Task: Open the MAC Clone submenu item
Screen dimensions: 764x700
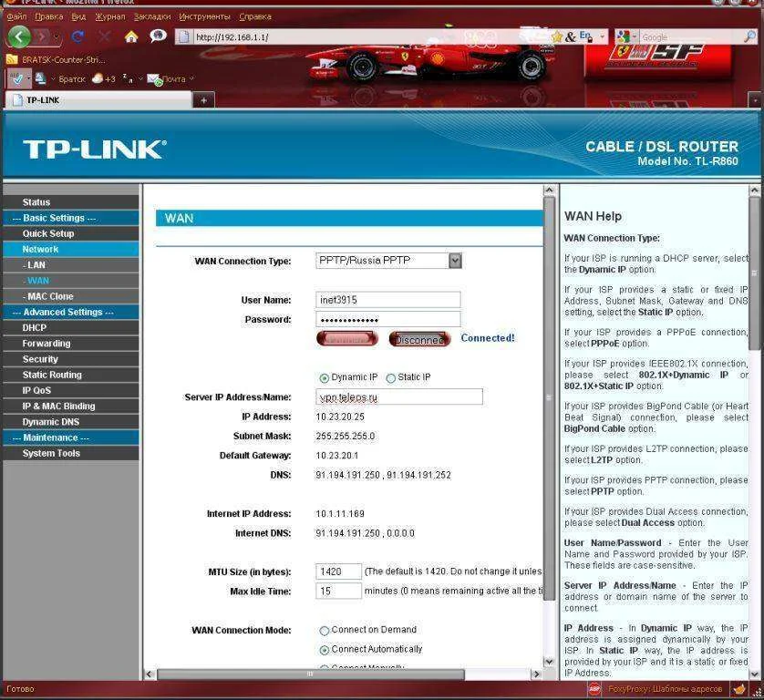Action: pos(70,295)
